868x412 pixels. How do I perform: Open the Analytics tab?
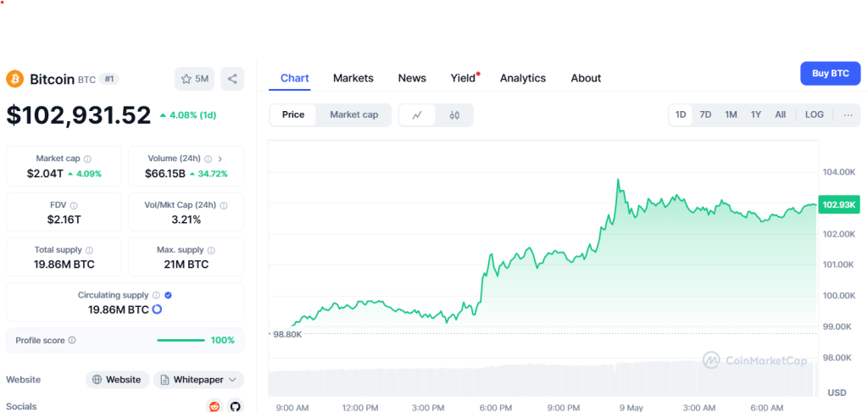[x=523, y=78]
